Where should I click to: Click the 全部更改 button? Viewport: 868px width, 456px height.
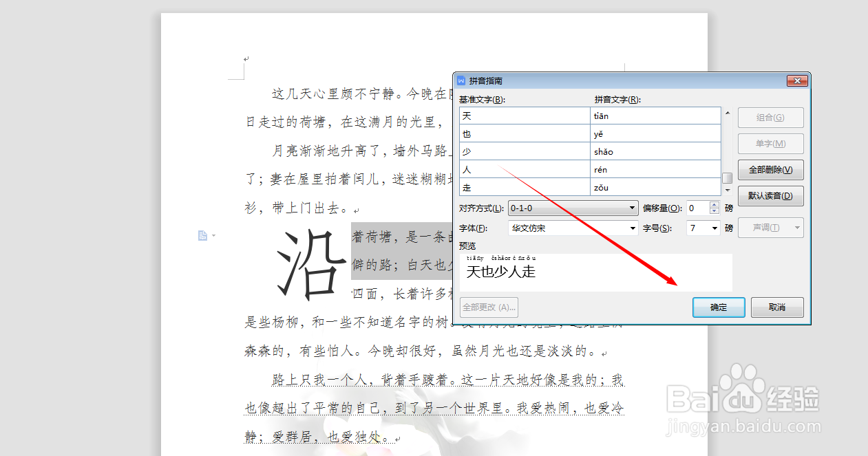tap(489, 307)
